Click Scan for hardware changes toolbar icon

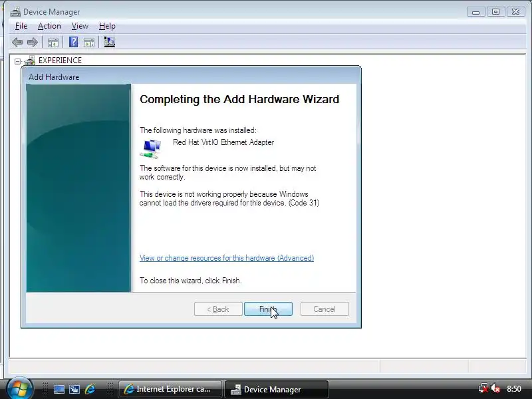click(x=109, y=42)
